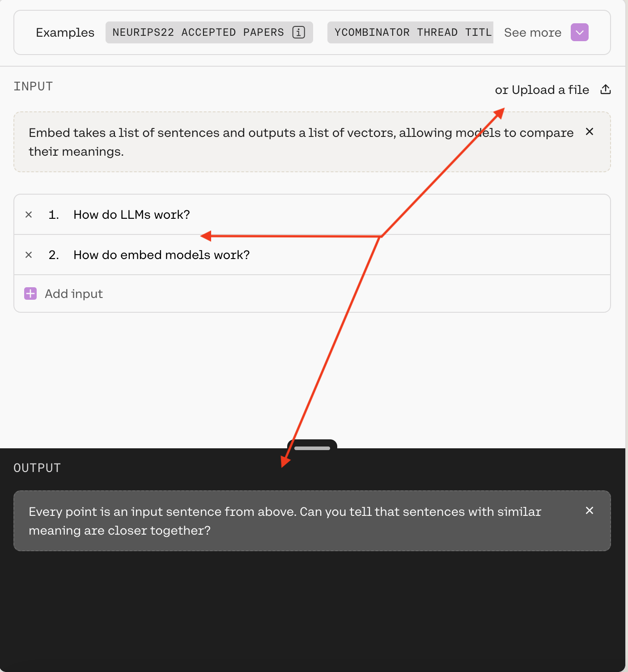This screenshot has height=672, width=628.
Task: Click the 'Every point is an input sentence' hint text
Action: point(284,521)
